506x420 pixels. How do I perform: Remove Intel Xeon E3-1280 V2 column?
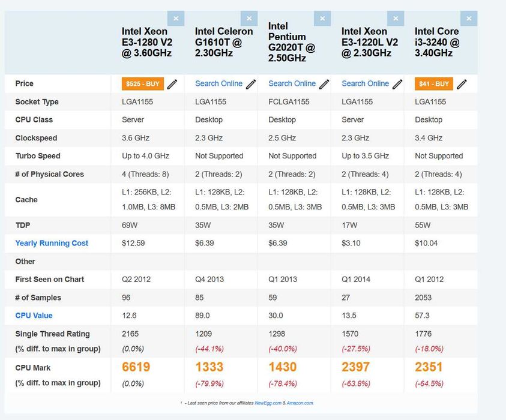[x=176, y=19]
